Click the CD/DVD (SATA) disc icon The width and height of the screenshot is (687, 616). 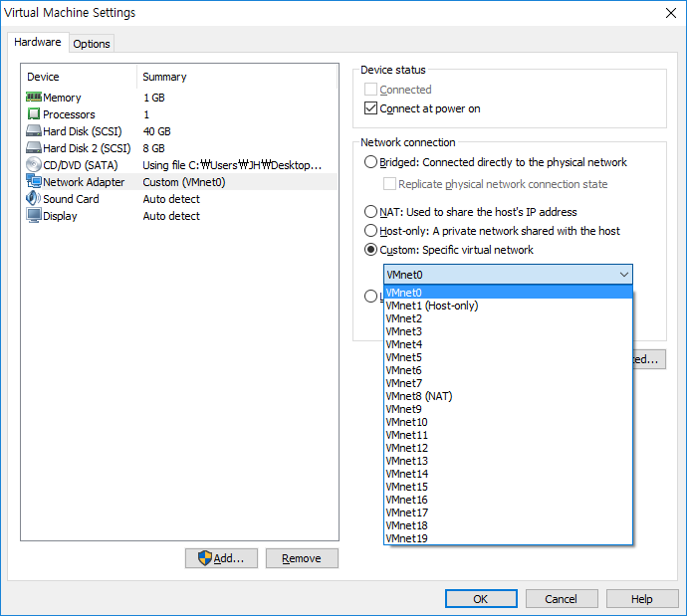pos(34,164)
